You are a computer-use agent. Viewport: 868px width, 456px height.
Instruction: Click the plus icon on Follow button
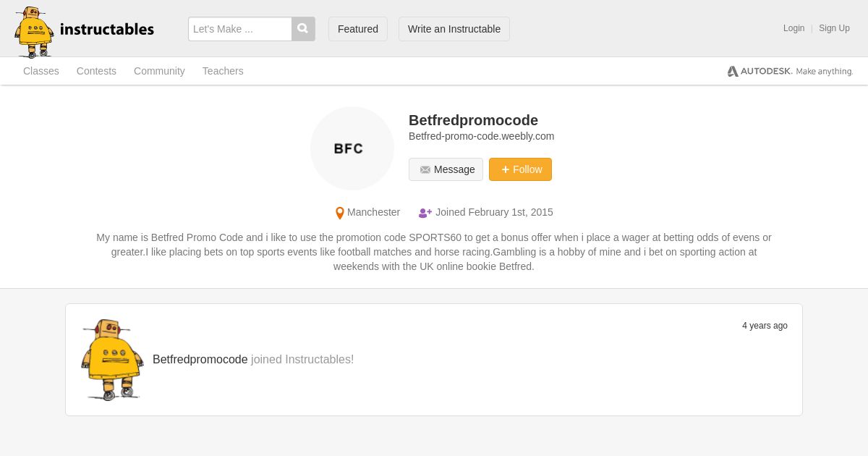click(505, 169)
